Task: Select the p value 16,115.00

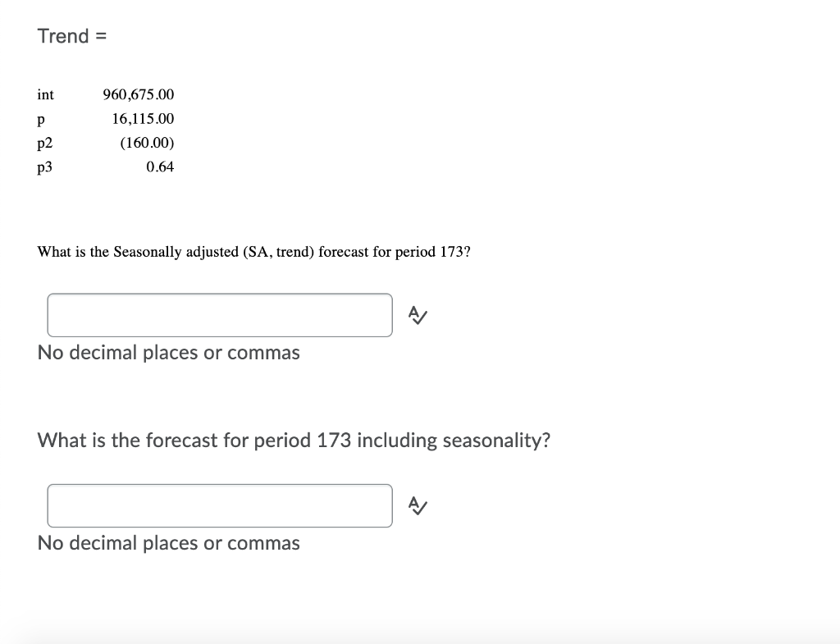Action: pos(143,118)
